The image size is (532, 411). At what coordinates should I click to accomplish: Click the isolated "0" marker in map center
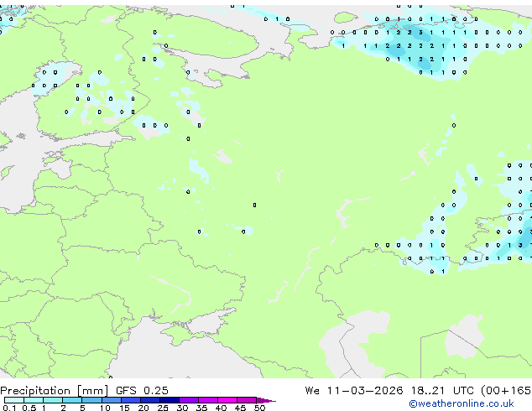point(254,204)
